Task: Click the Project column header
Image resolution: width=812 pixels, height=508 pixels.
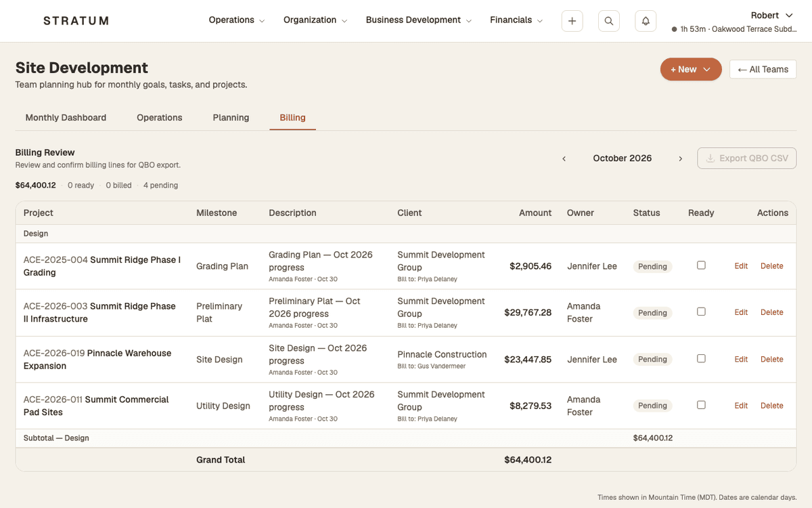Action: (x=38, y=213)
